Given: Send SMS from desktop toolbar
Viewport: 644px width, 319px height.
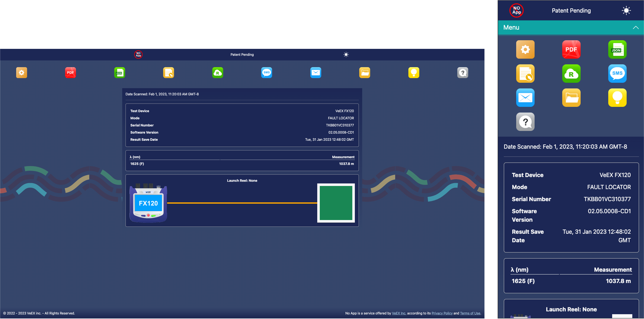Looking at the screenshot, I should click(267, 73).
